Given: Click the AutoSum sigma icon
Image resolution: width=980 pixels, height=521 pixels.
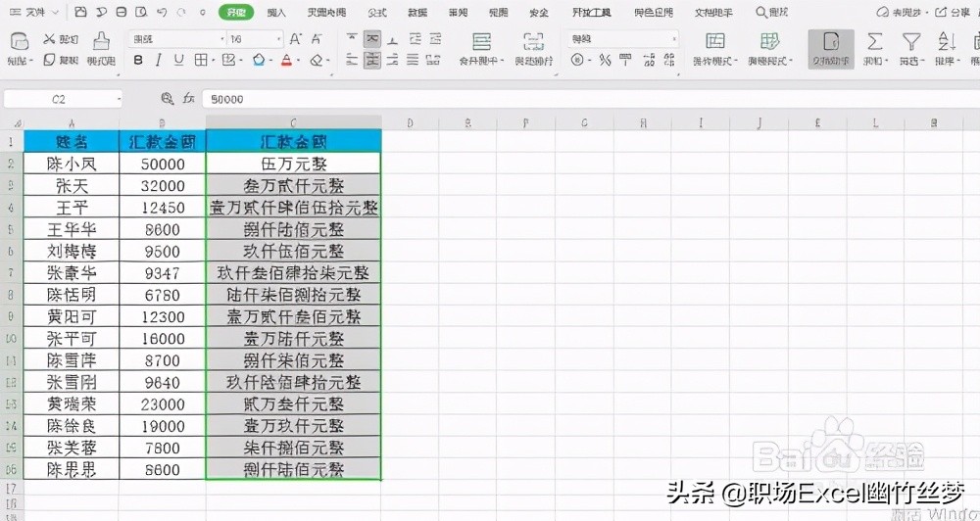Looking at the screenshot, I should 875,42.
